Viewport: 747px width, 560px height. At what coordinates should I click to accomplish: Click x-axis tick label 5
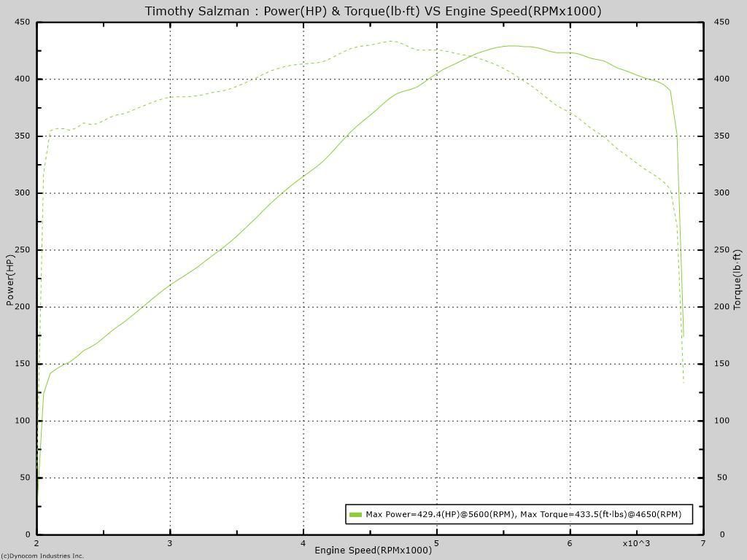[x=436, y=543]
